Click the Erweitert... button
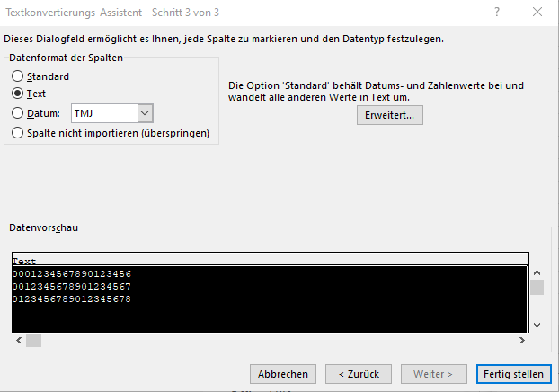Viewport: 559px width, 392px height. (390, 115)
